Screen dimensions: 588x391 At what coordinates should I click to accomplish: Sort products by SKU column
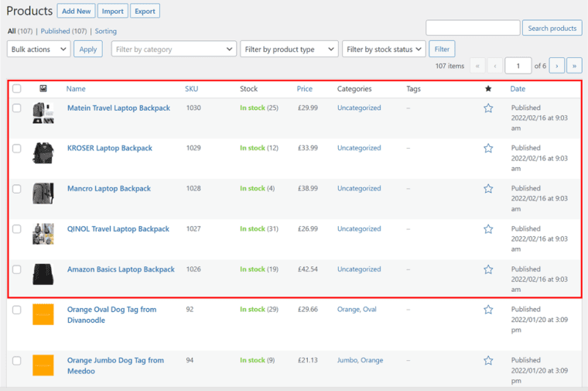click(x=191, y=88)
